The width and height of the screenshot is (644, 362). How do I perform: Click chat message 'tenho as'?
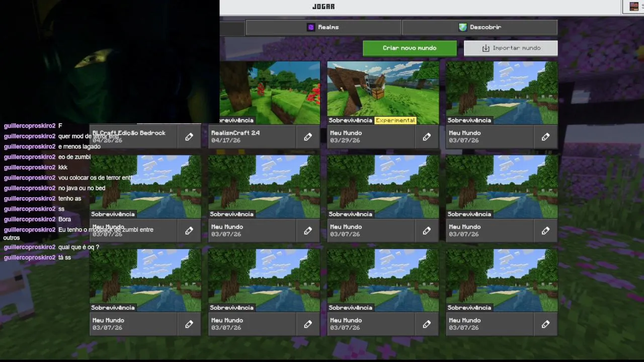click(69, 199)
